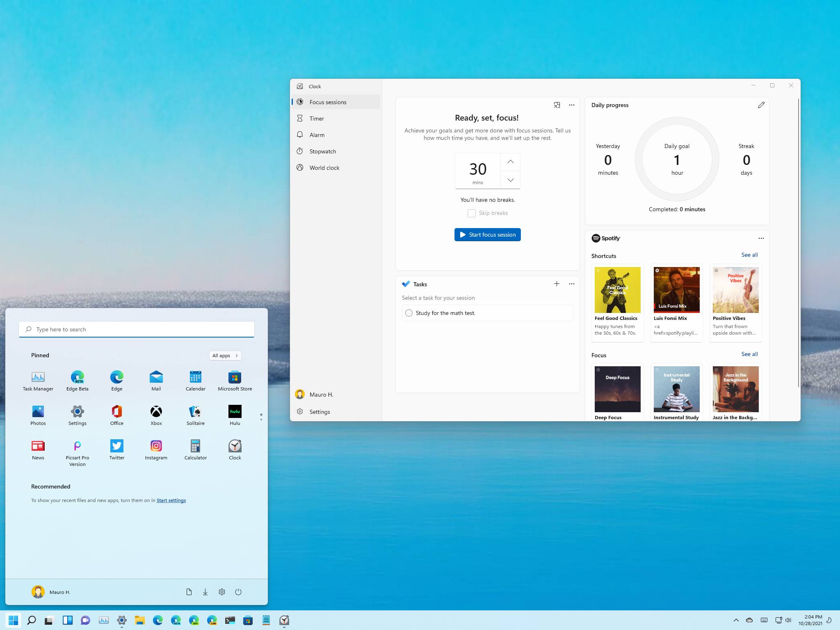This screenshot has width=840, height=630.
Task: Click the Alarm sidebar icon
Action: [x=301, y=135]
